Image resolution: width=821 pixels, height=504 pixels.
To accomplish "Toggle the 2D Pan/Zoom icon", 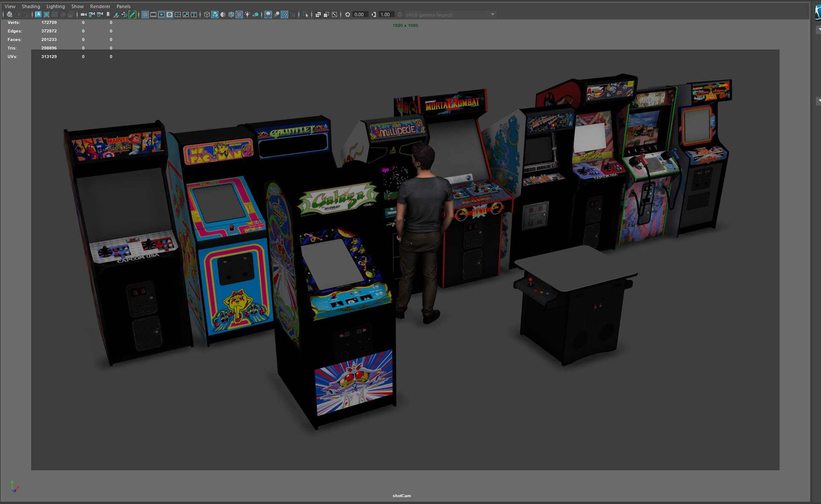I will (x=124, y=15).
